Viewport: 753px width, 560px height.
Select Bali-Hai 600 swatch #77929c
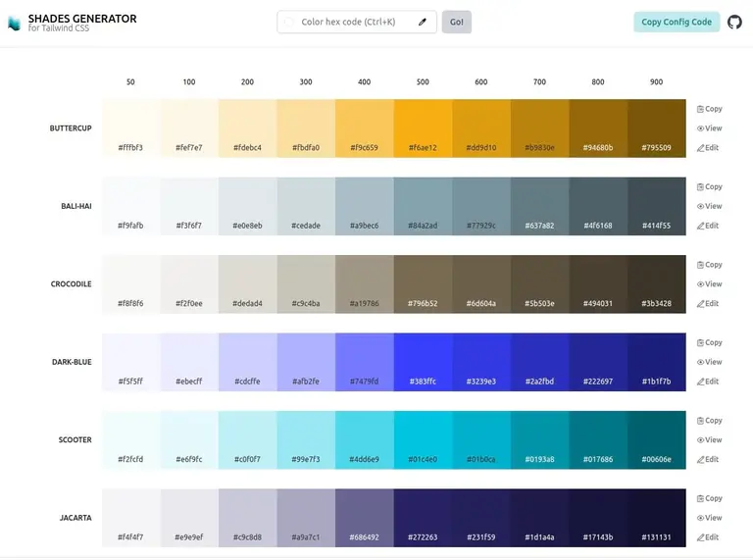481,206
